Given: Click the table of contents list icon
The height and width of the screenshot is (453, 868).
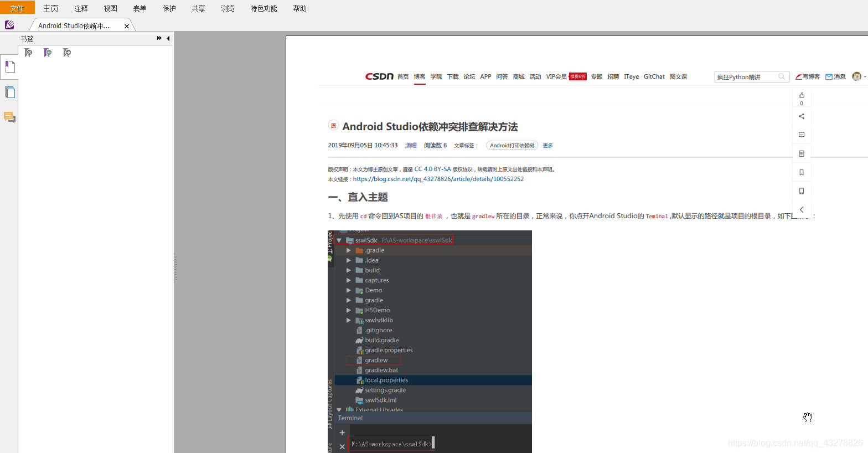Looking at the screenshot, I should [802, 153].
